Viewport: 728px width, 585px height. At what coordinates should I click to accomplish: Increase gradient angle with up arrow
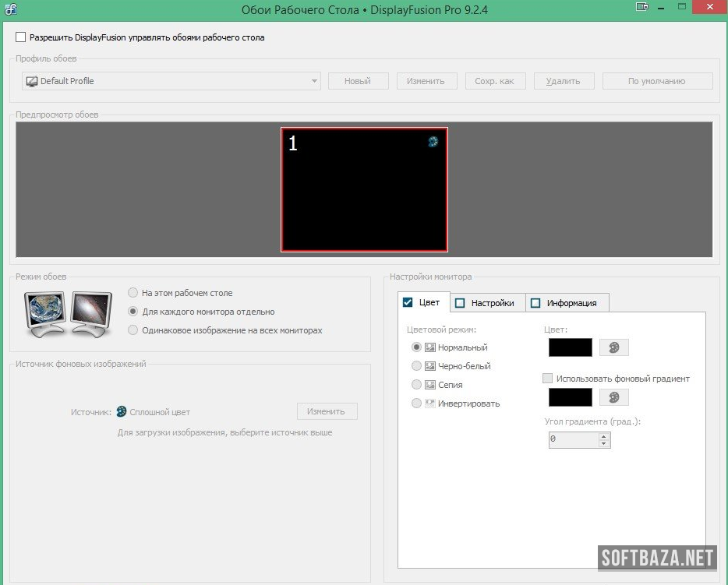603,436
